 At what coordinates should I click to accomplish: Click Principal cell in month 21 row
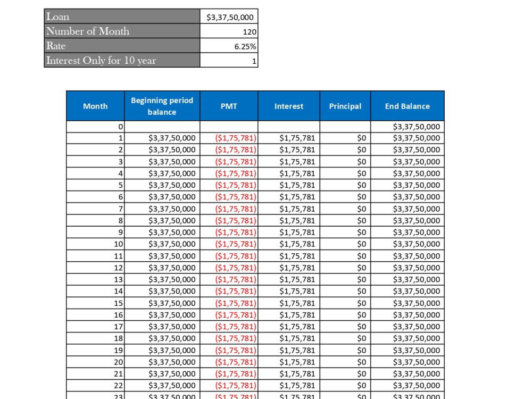point(345,373)
